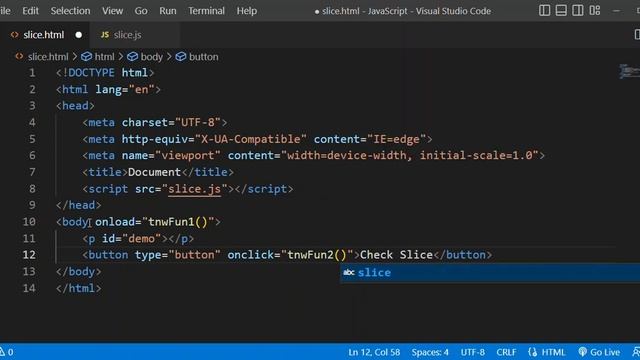Click unsaved dot on slice.html tab

[x=78, y=35]
